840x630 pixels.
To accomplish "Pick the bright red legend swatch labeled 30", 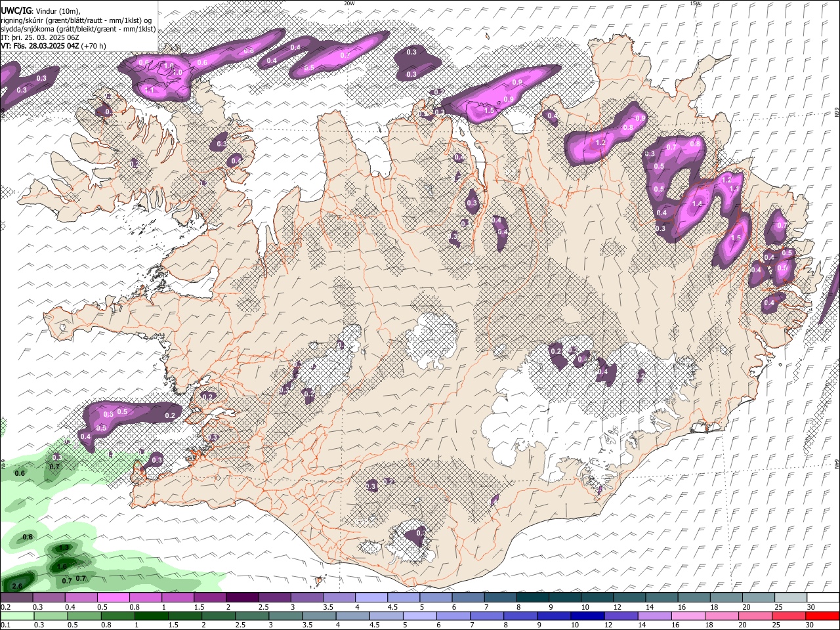I will pos(822,616).
